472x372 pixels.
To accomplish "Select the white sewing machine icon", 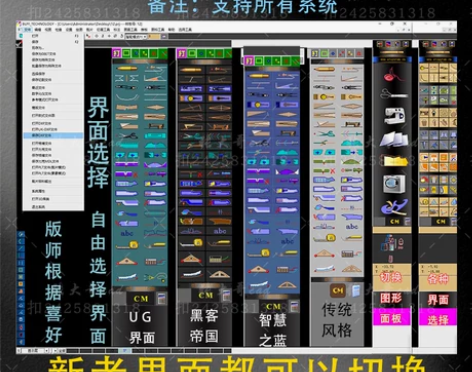I will tap(395, 115).
